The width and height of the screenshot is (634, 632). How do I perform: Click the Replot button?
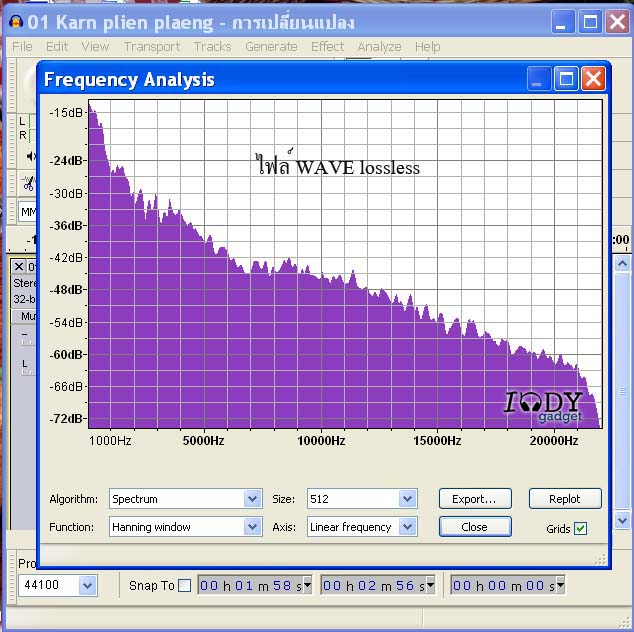[565, 499]
